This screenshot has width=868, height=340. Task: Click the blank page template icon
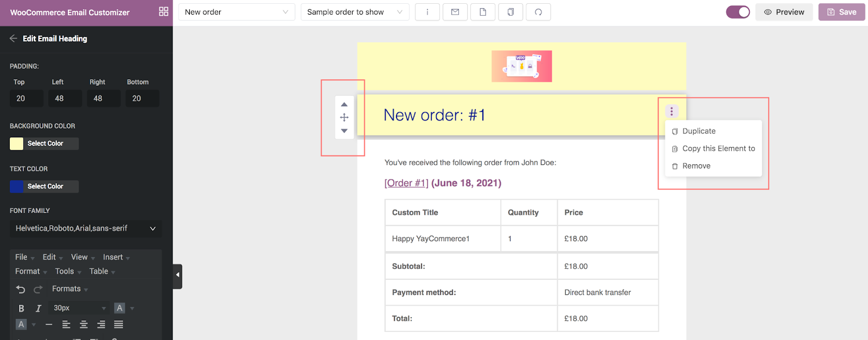point(483,12)
